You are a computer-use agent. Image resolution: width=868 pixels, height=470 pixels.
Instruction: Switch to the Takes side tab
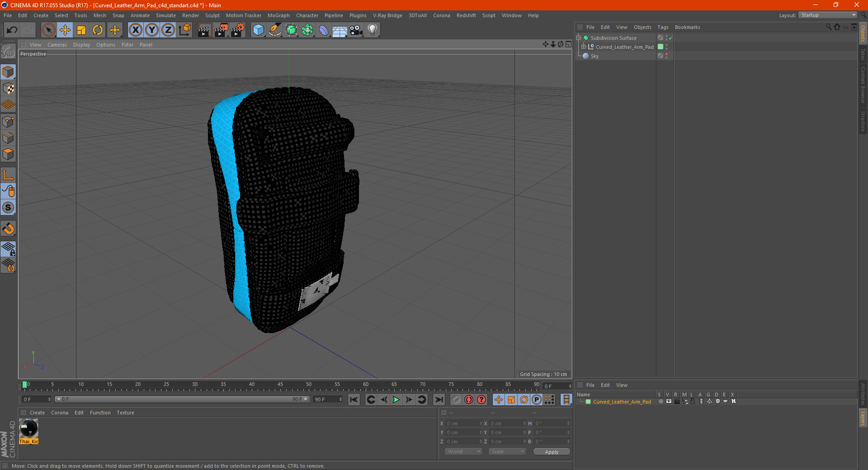point(863,54)
